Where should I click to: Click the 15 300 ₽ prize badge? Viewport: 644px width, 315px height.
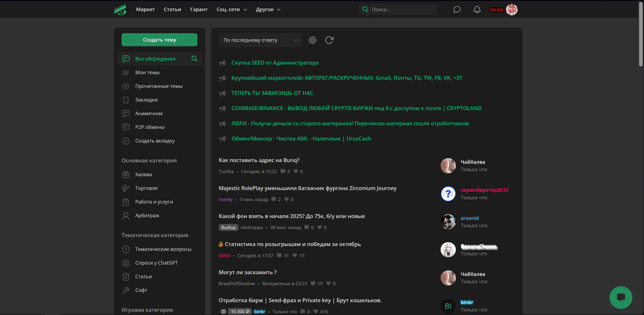tap(240, 311)
